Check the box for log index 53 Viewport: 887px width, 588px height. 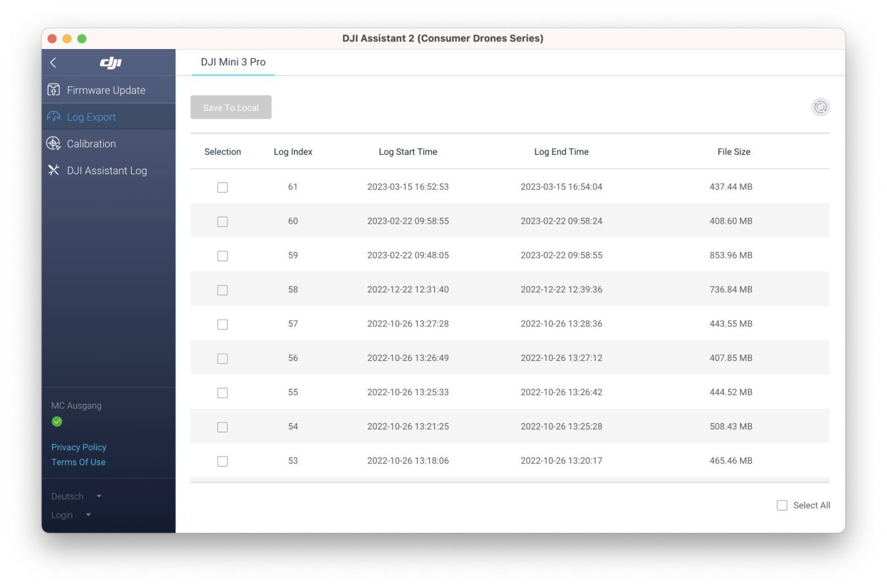[x=222, y=461]
